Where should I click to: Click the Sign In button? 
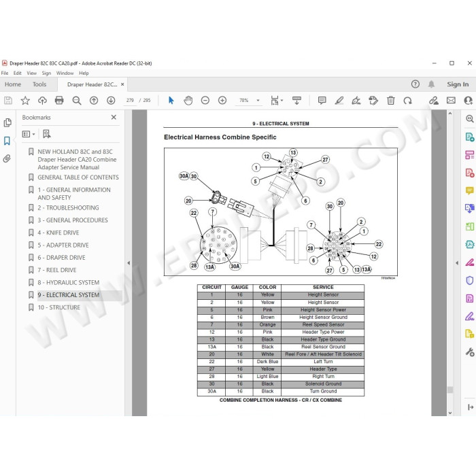click(458, 84)
